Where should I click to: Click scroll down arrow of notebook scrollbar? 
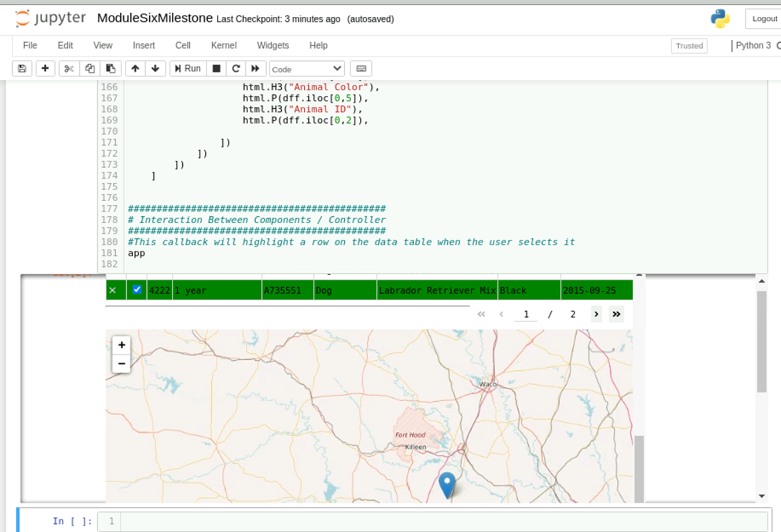point(762,496)
